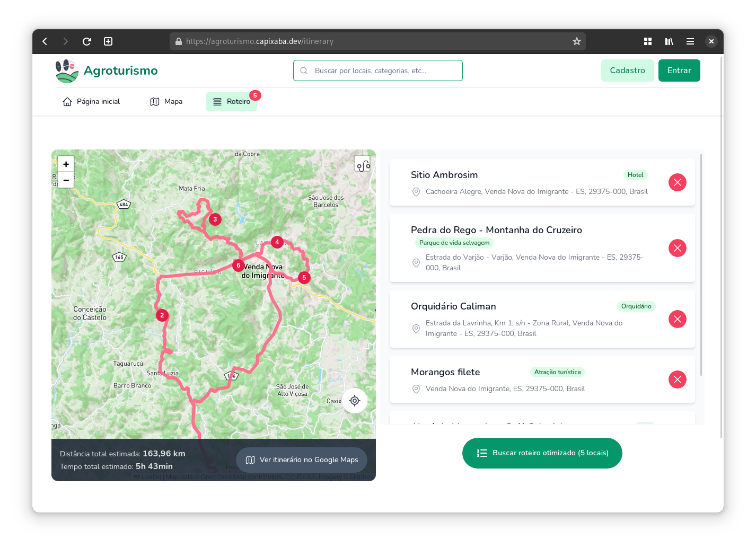Click the lock icon in the address bar
756x548 pixels.
click(x=179, y=41)
